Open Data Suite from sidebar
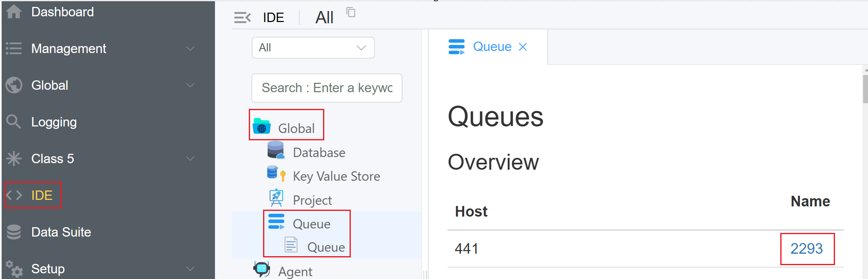Image resolution: width=868 pixels, height=279 pixels. pyautogui.click(x=61, y=232)
